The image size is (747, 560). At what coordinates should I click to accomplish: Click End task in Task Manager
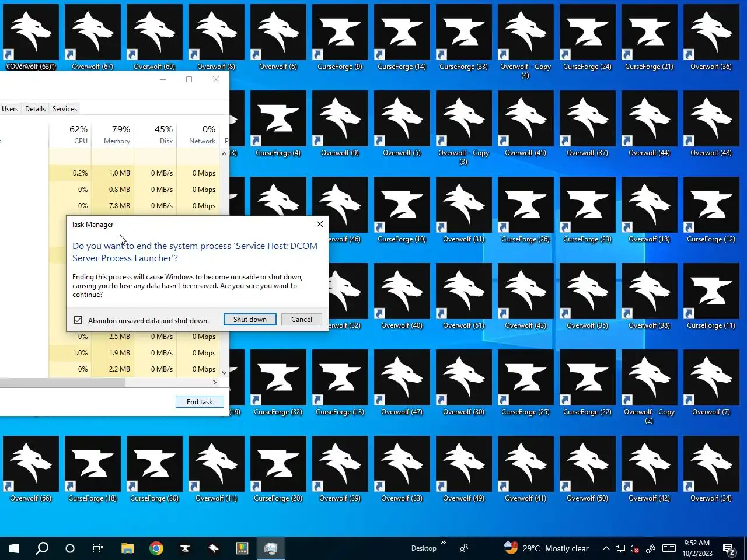click(x=200, y=402)
